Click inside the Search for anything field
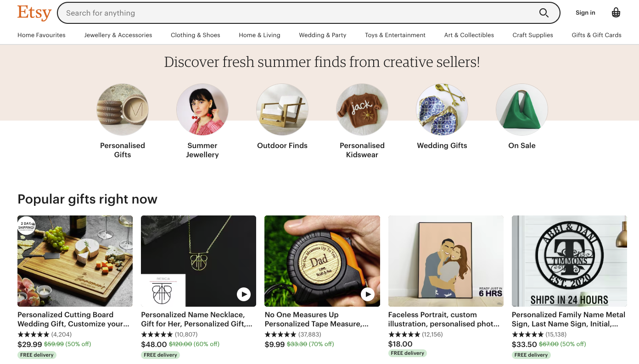Viewport: 639px width, 364px height. point(275,13)
